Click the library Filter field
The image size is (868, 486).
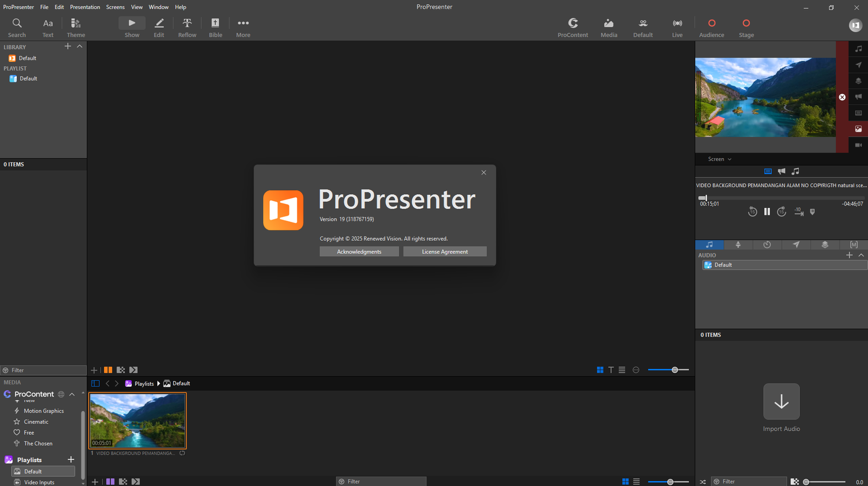[43, 370]
